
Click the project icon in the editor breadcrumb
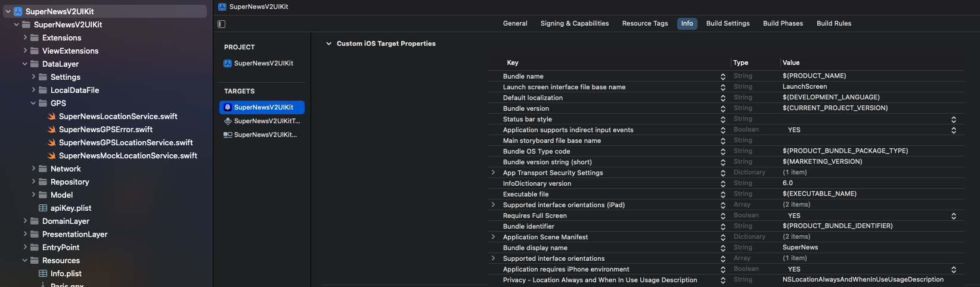tap(222, 7)
